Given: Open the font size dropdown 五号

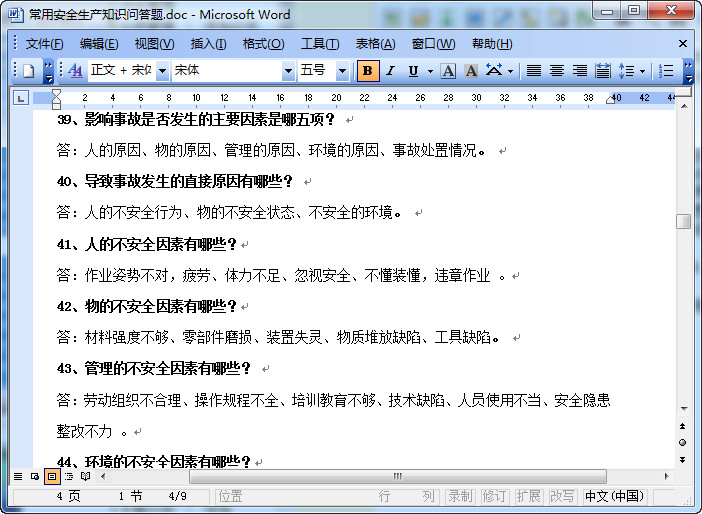Looking at the screenshot, I should point(342,71).
